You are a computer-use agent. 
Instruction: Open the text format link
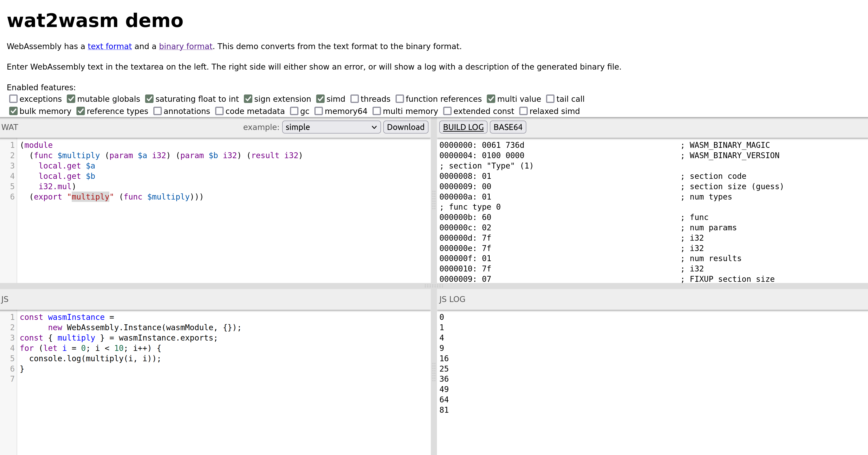click(110, 46)
